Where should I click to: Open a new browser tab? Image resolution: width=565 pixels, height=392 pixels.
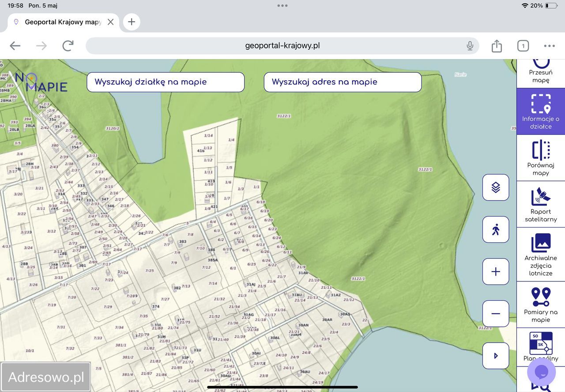click(132, 22)
